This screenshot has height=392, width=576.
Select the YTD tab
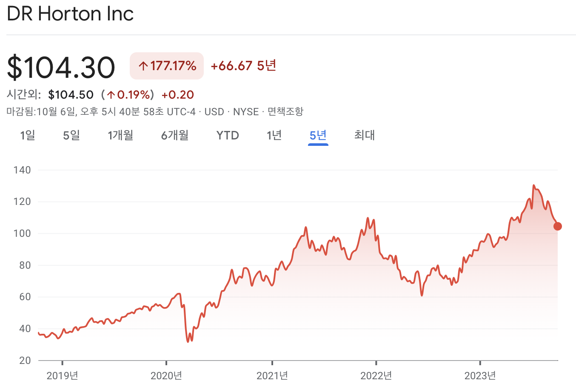[x=228, y=135]
